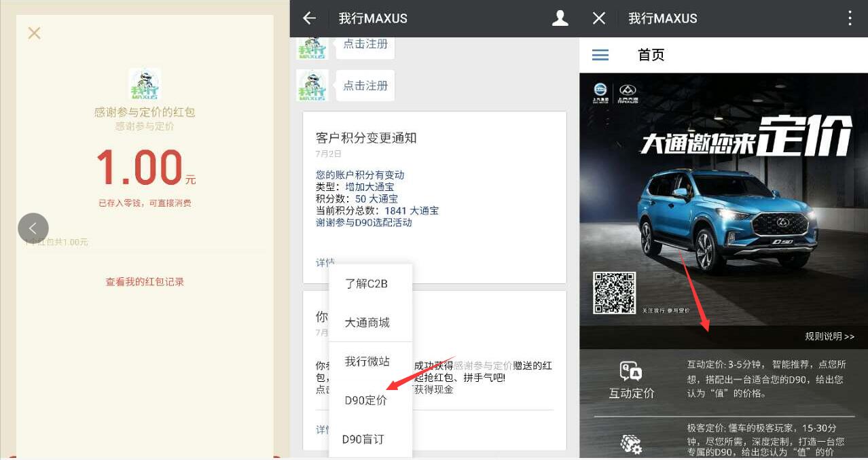
Task: Tap 谢谢参与D90选配活动 text
Action: (364, 222)
